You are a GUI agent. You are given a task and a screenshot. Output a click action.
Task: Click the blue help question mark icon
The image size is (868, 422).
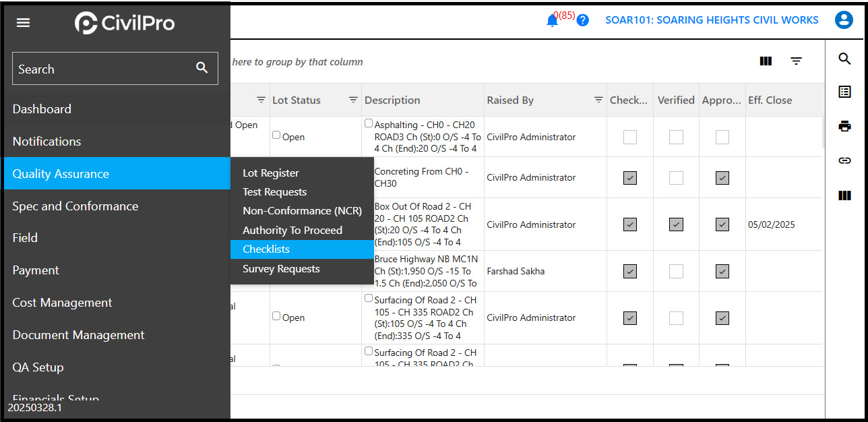coord(583,20)
